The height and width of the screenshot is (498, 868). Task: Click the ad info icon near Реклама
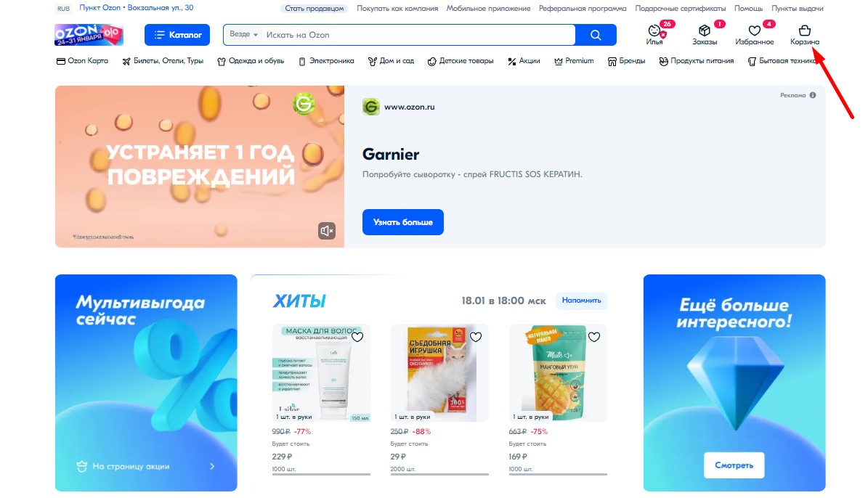(x=813, y=95)
